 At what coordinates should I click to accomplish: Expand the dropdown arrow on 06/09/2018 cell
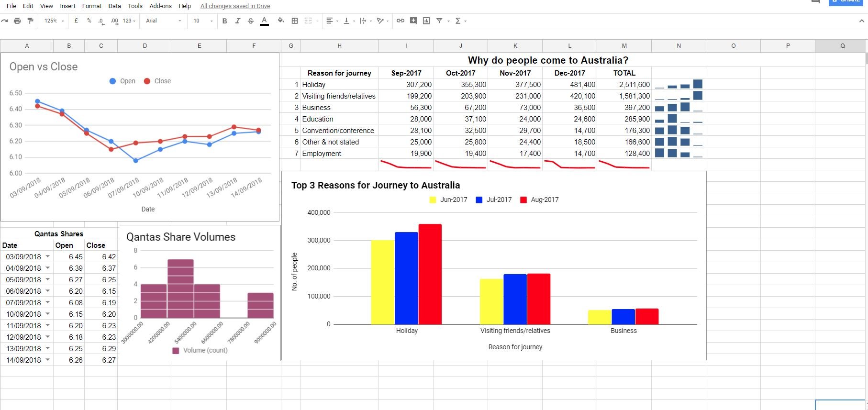tap(47, 291)
